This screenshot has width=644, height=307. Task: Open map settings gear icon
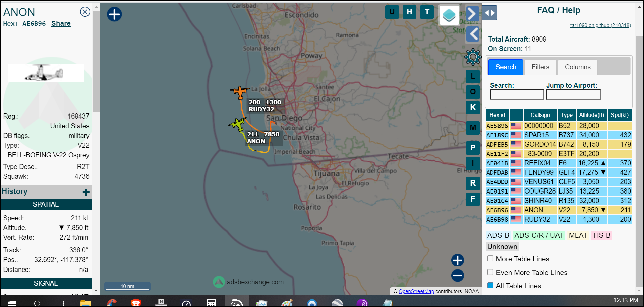[473, 57]
